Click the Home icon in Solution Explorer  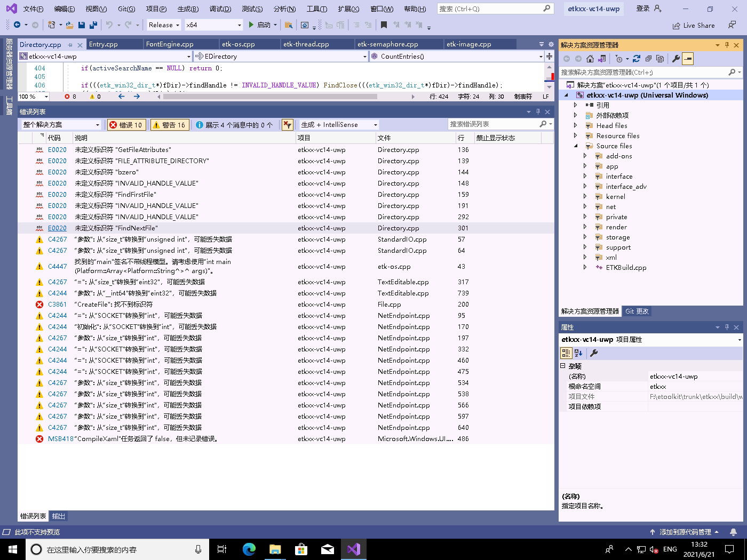click(x=590, y=59)
